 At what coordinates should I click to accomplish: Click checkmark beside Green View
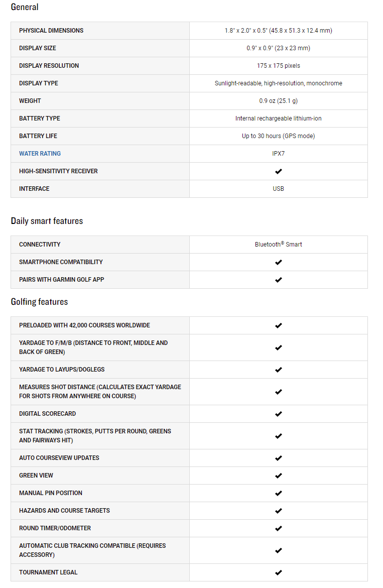point(279,476)
